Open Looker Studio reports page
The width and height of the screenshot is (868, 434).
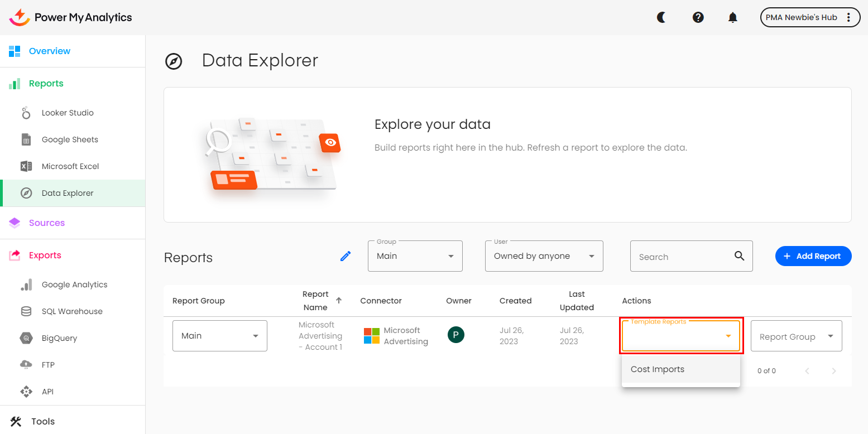tap(68, 113)
